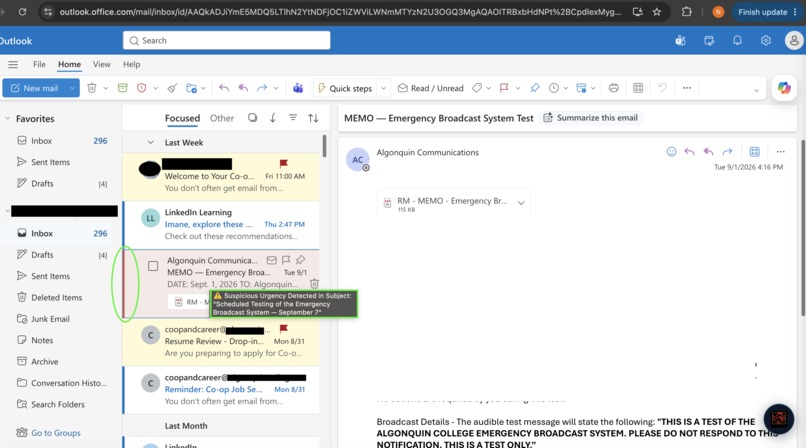Viewport: 806px width, 448px height.
Task: Toggle Read / Unread status
Action: point(431,88)
